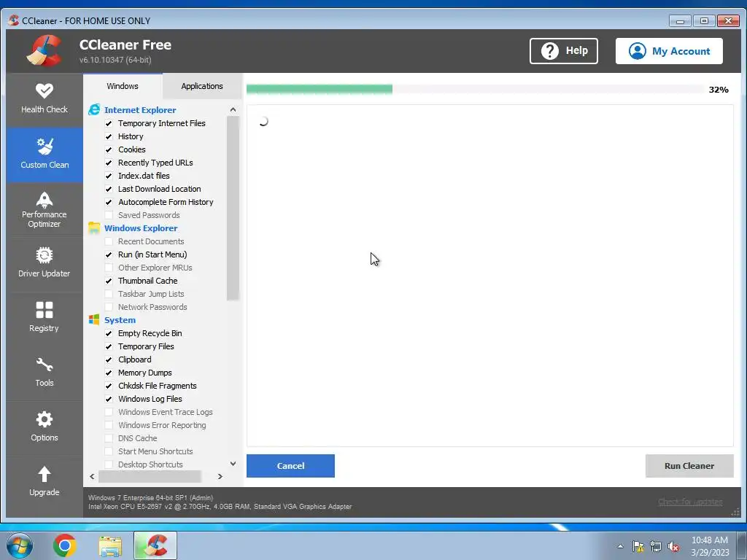The image size is (747, 560).
Task: Click the muted volume tray icon
Action: (673, 546)
